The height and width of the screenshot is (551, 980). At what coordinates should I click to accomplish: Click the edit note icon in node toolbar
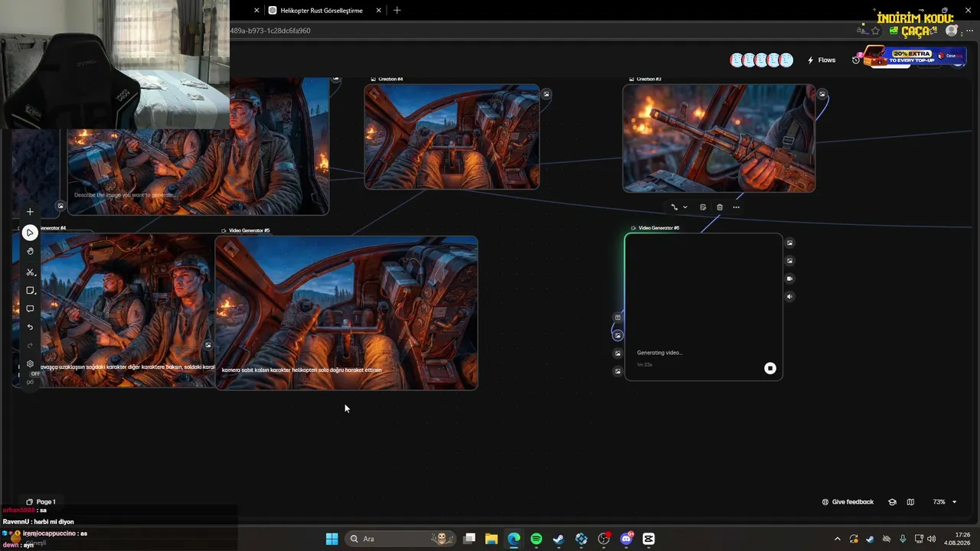click(x=703, y=207)
